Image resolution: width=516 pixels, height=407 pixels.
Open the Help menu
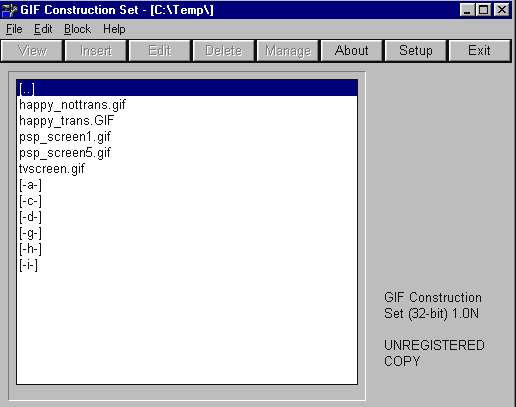point(114,29)
